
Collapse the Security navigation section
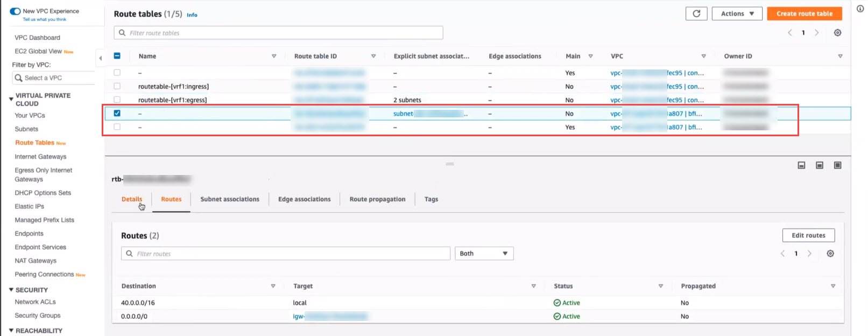[11, 290]
